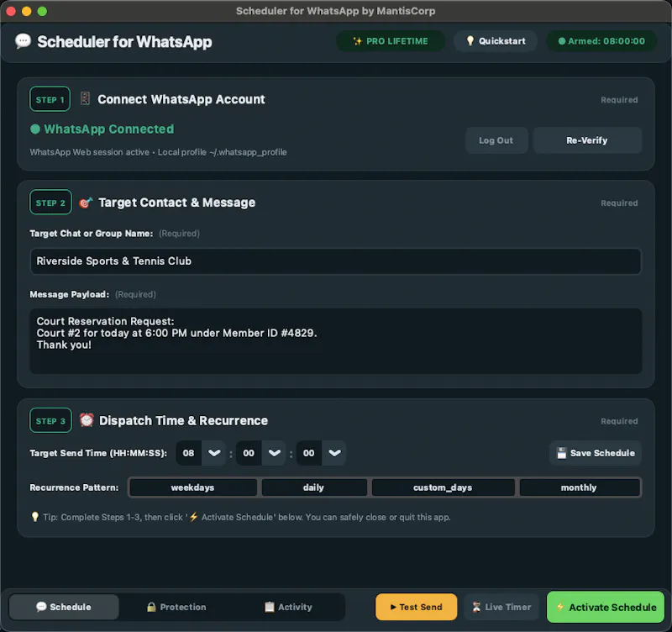Open the Live Timer

click(x=501, y=607)
